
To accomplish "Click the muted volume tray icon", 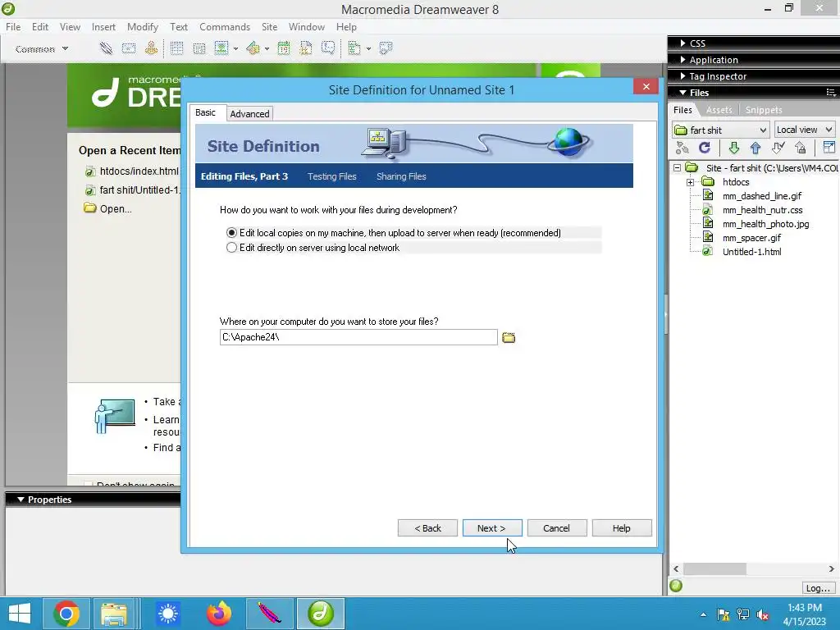I will [x=763, y=615].
